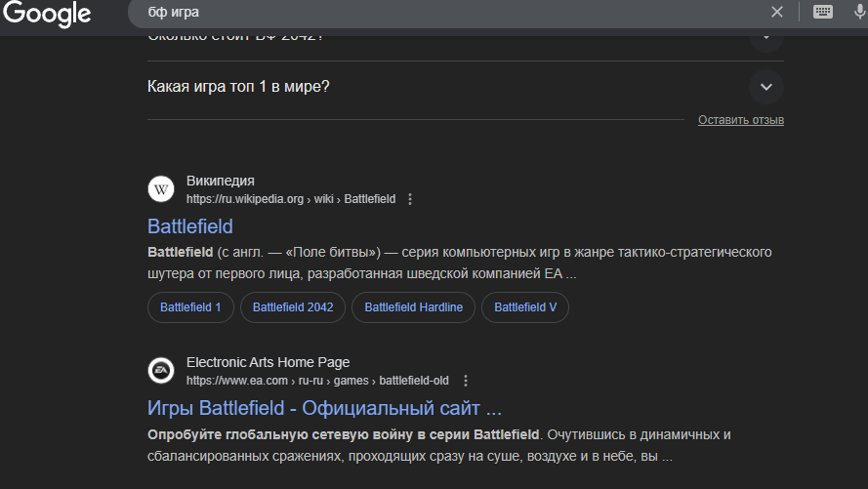
Task: Open the three-dot menu beside the EA result
Action: [x=466, y=381]
